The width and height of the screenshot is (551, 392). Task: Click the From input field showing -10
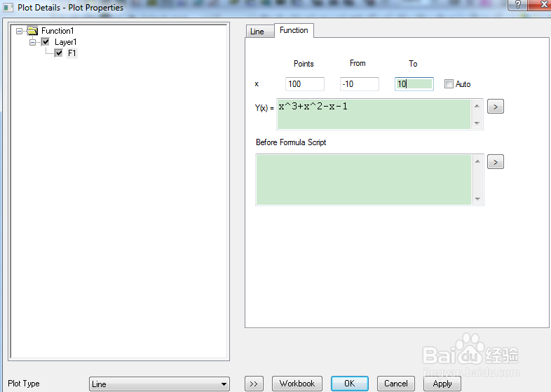click(x=360, y=84)
